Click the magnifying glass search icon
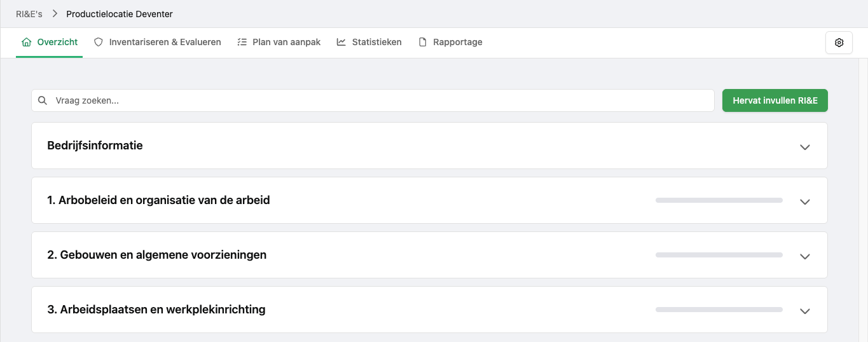The image size is (868, 342). [x=43, y=100]
